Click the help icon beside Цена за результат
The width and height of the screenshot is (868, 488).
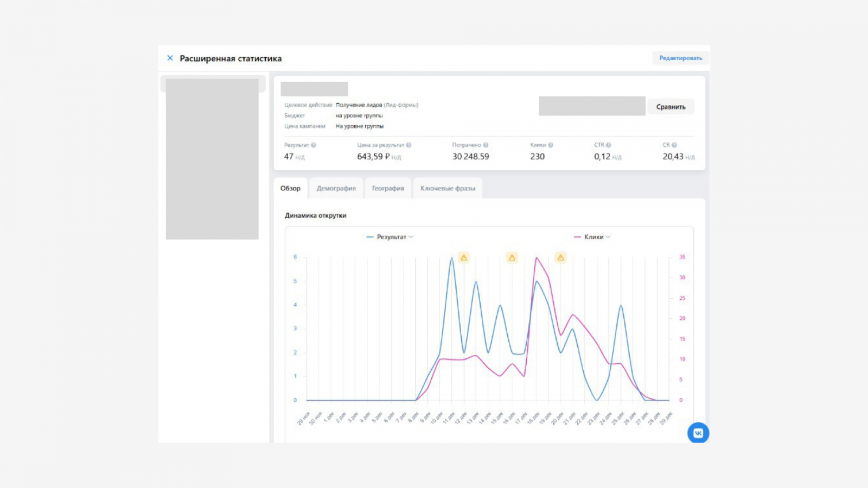coord(409,145)
